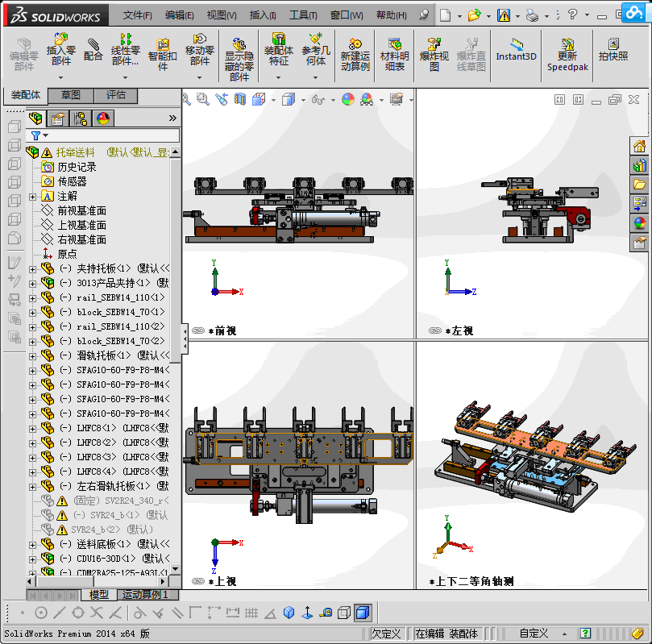Switch to the 评估 tab
The width and height of the screenshot is (652, 644).
point(116,95)
